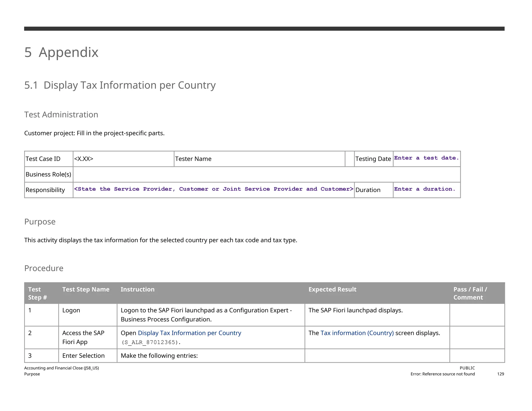532x411 pixels.
Task: Click the page number '129'
Action: click(501, 374)
